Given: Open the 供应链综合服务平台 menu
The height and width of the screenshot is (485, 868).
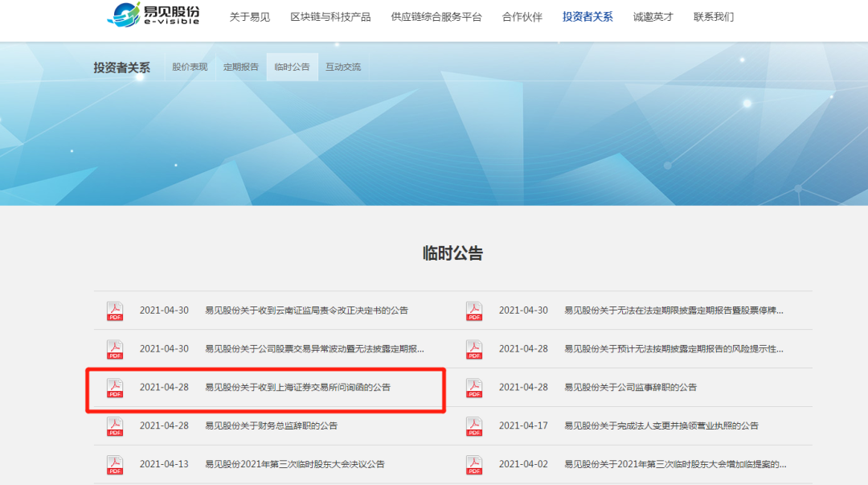Looking at the screenshot, I should [x=436, y=17].
